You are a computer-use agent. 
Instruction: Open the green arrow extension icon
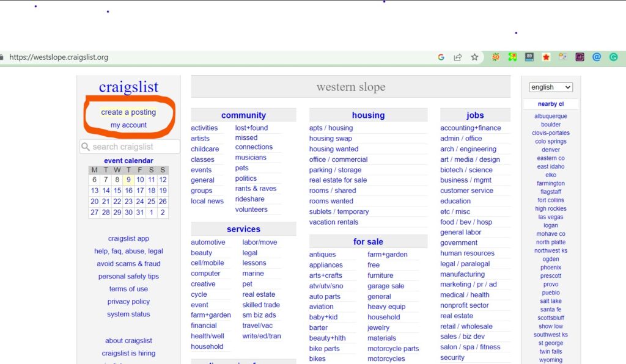click(x=512, y=57)
